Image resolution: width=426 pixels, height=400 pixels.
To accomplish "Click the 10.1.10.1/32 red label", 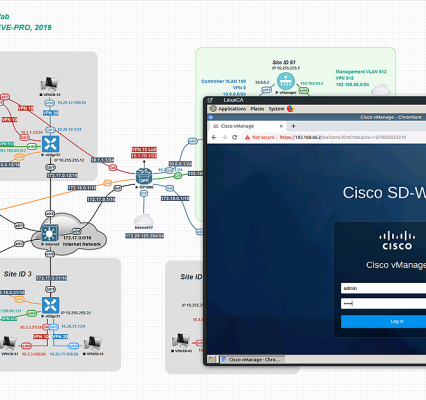I will pos(144,156).
